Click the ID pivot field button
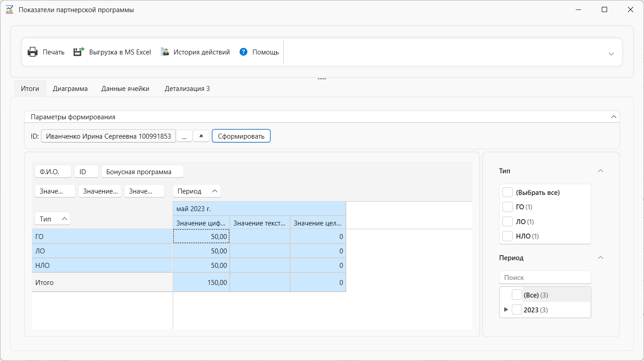The image size is (644, 361). 86,171
